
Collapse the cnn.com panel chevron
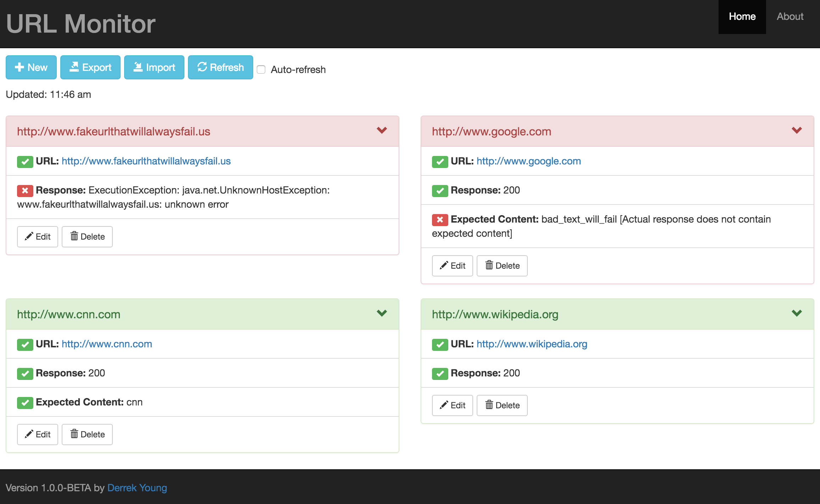click(x=382, y=313)
